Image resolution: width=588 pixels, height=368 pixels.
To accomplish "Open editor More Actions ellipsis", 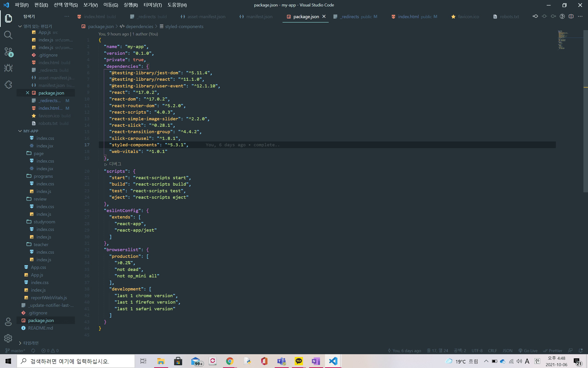I will [580, 16].
